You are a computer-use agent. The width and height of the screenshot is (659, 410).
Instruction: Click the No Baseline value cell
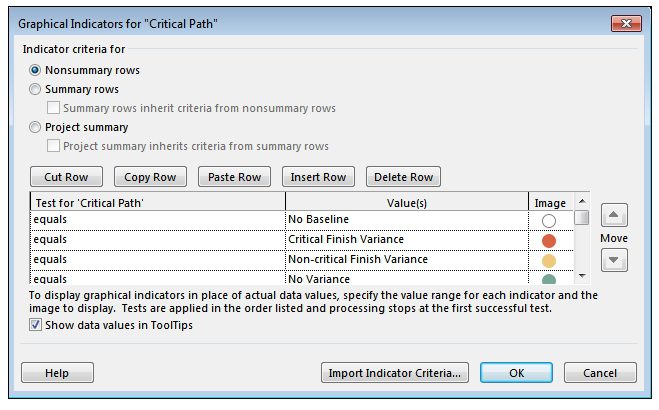407,220
